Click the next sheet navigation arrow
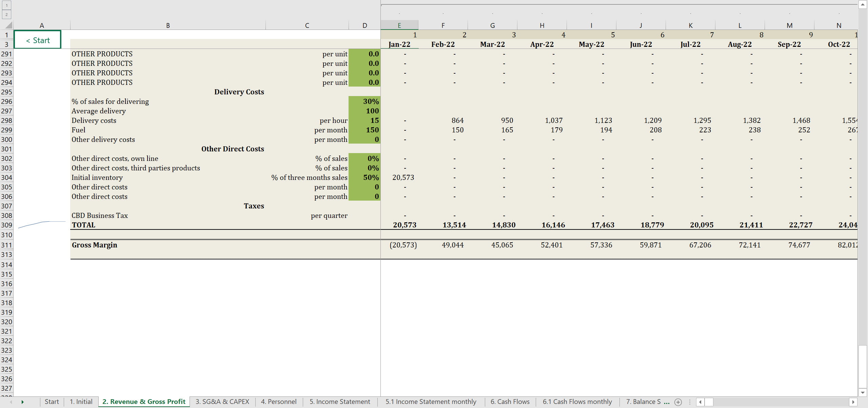 [22, 402]
